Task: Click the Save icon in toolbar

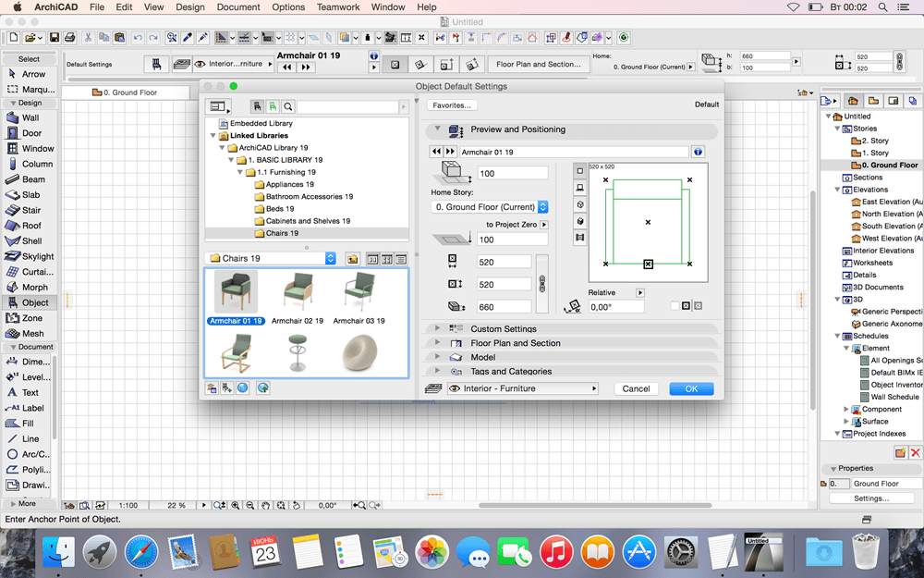Action: click(55, 38)
